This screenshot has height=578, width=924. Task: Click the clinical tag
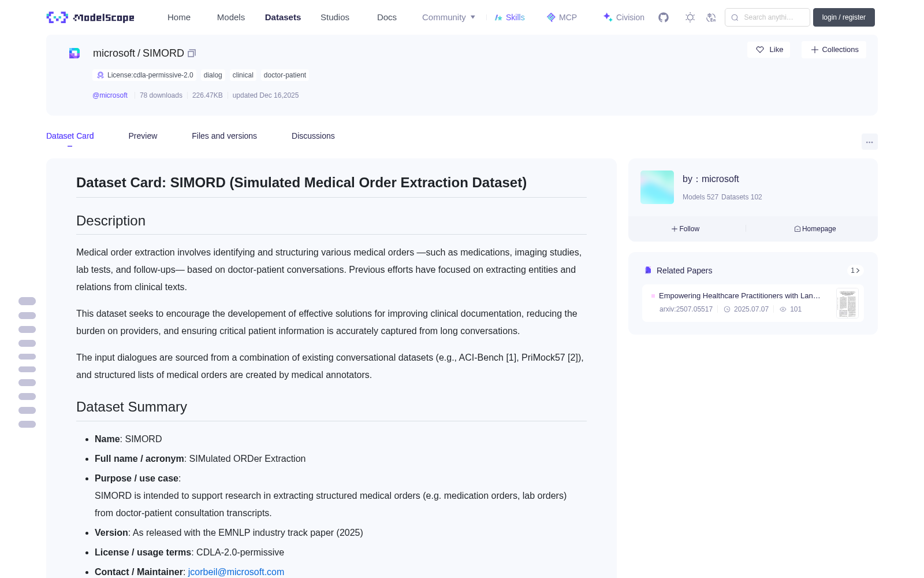243,75
